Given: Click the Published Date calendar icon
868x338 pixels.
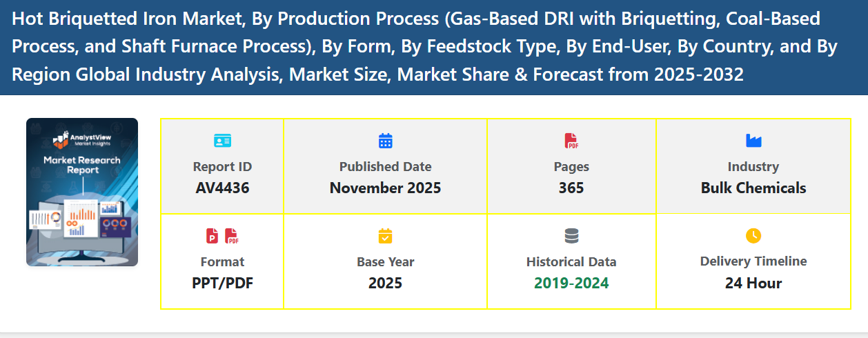Looking at the screenshot, I should click(x=385, y=141).
